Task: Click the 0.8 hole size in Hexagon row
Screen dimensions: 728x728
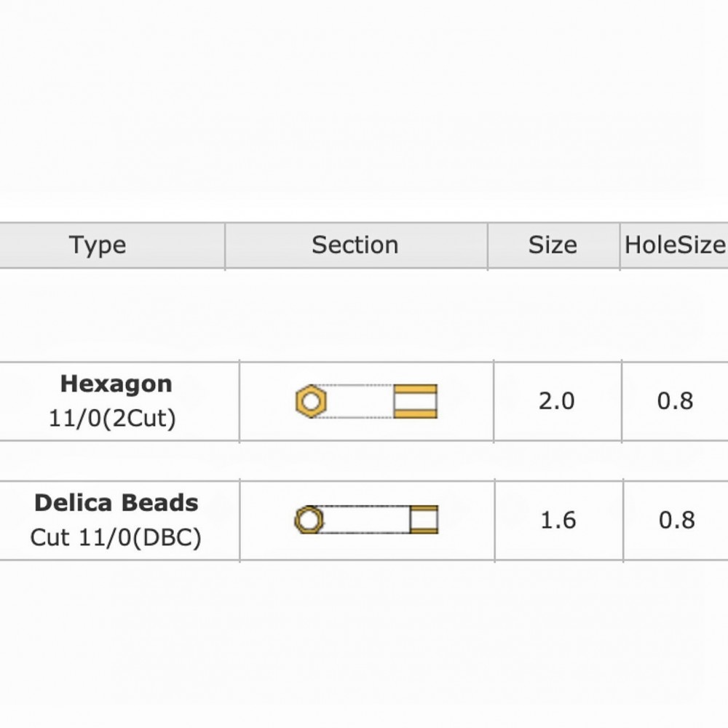Action: coord(675,401)
